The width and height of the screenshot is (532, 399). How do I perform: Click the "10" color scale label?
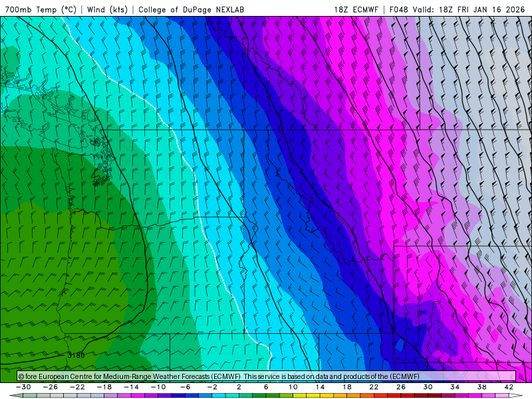[293, 387]
